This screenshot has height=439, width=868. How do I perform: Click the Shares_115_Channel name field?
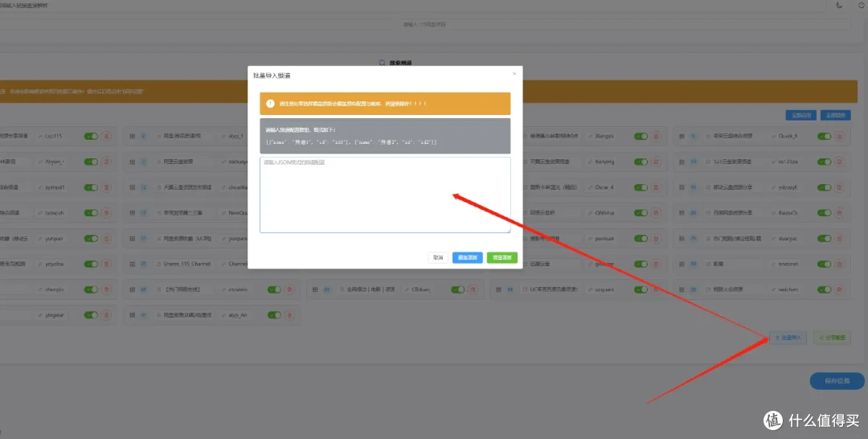[x=184, y=264]
